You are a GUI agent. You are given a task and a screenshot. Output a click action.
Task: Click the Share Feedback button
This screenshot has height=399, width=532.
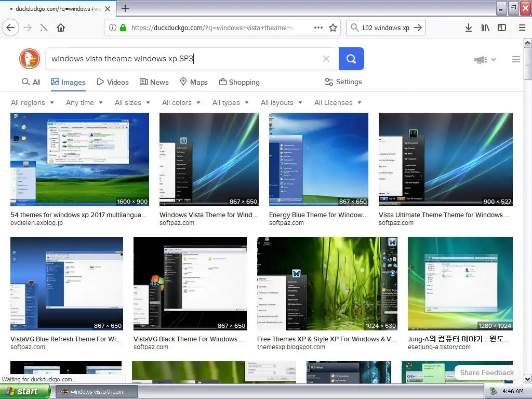[x=487, y=373]
